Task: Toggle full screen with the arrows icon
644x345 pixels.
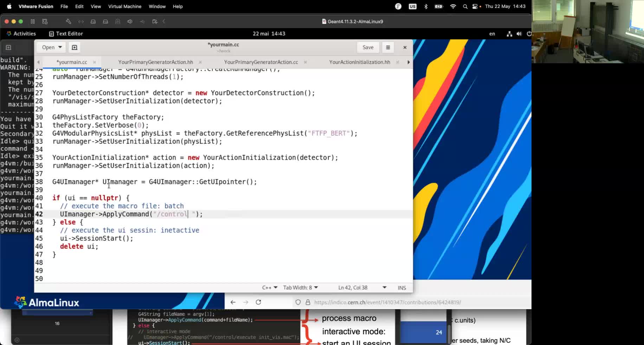Action: coord(81,21)
